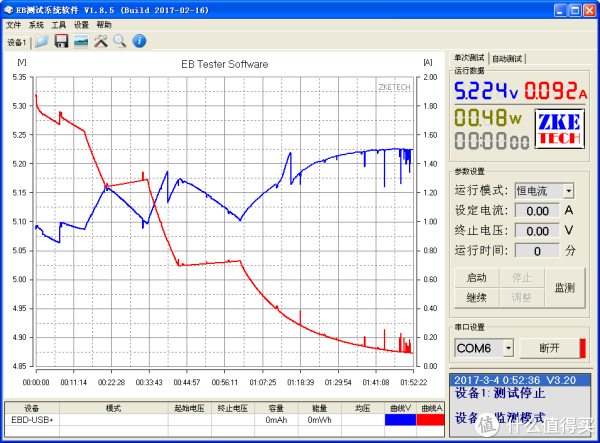600x443 pixels.
Task: Click the log line 设备1: 测试停止
Action: tap(500, 393)
